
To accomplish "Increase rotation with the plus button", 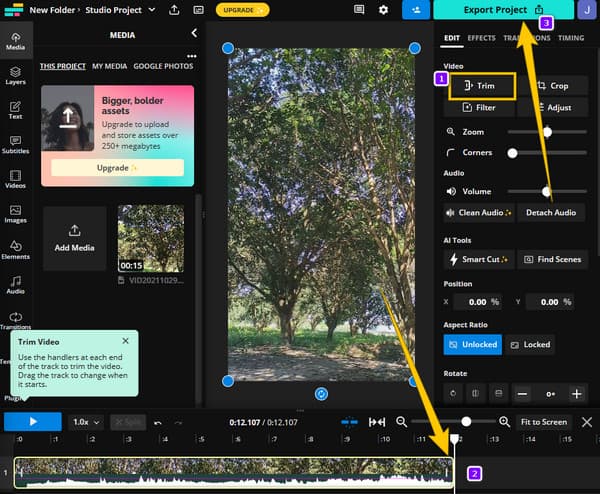I will tap(577, 394).
